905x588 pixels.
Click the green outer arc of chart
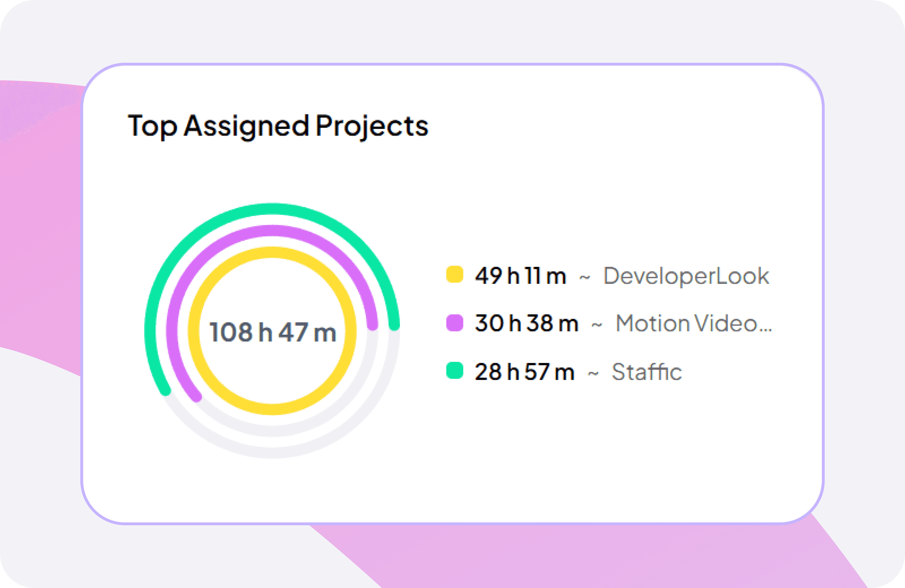point(272,209)
